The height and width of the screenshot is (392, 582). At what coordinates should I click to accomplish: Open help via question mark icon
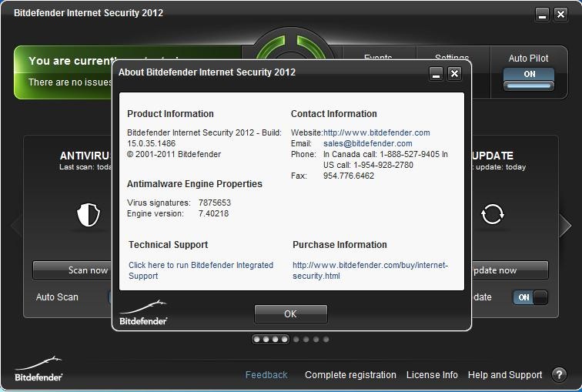point(560,375)
